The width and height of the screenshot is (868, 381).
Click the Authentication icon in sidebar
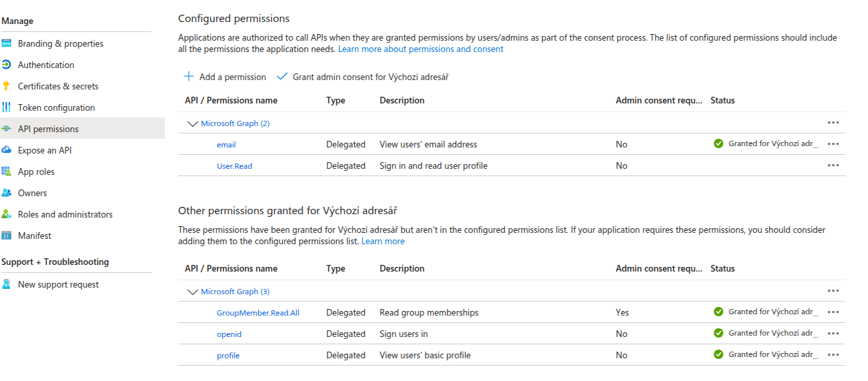(x=7, y=65)
